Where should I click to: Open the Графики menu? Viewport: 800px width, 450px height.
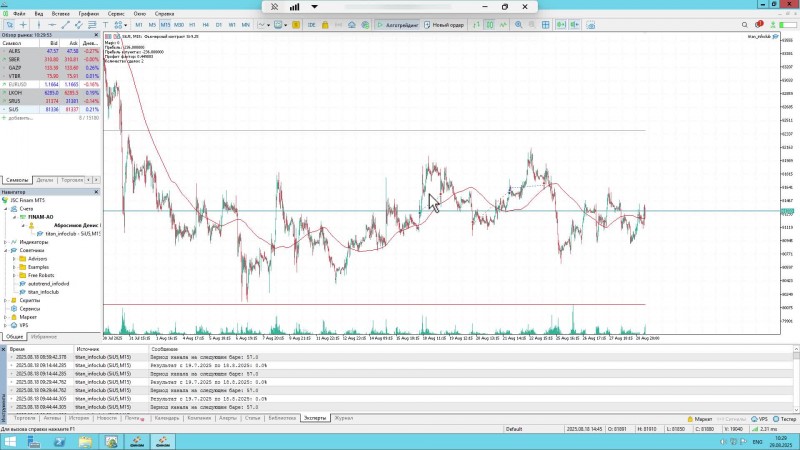(89, 14)
